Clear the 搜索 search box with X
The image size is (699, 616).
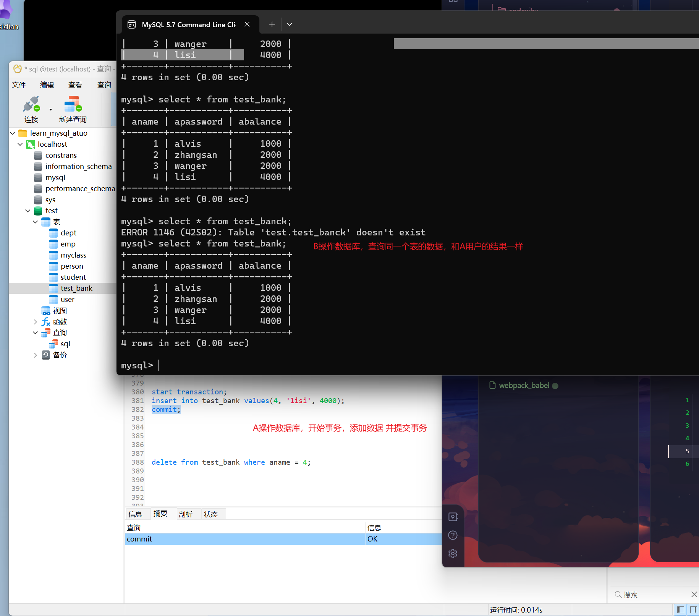point(694,595)
